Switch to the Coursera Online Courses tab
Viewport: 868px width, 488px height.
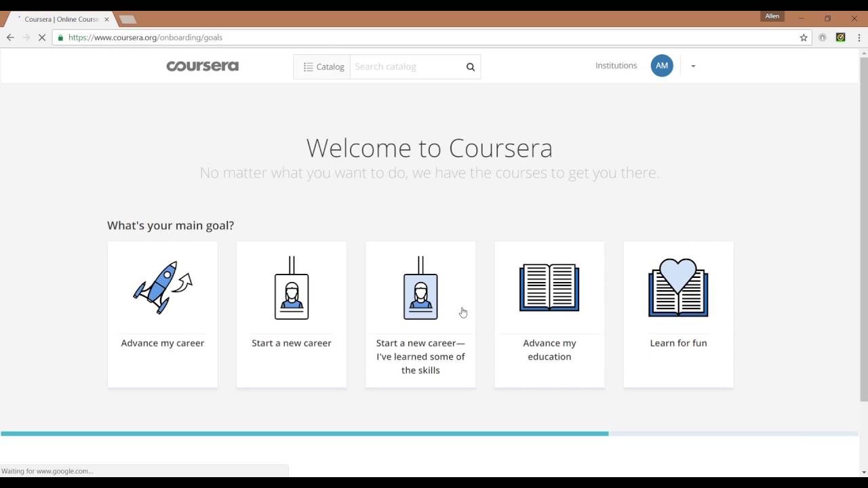click(x=61, y=19)
